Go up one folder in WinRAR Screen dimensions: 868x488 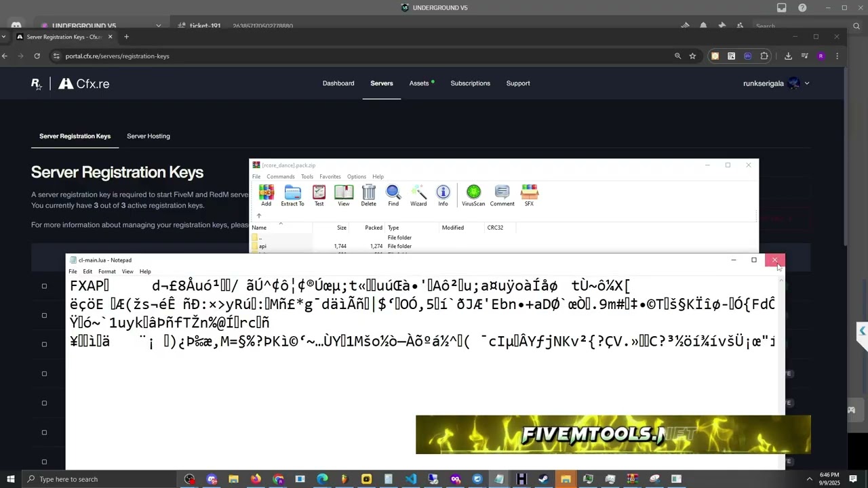point(258,216)
